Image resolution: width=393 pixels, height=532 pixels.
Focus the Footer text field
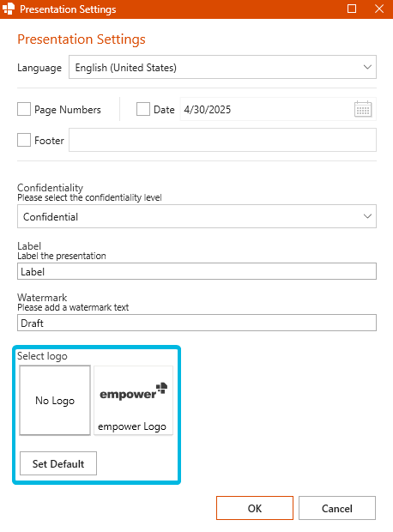[222, 140]
